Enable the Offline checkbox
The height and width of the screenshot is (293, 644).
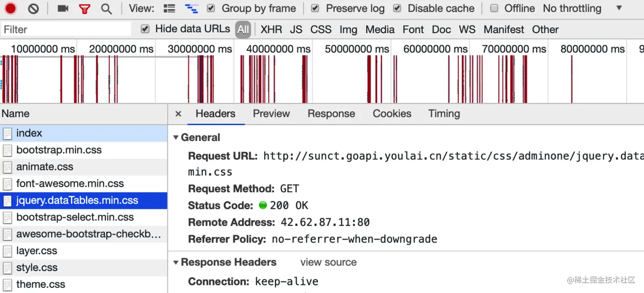494,8
